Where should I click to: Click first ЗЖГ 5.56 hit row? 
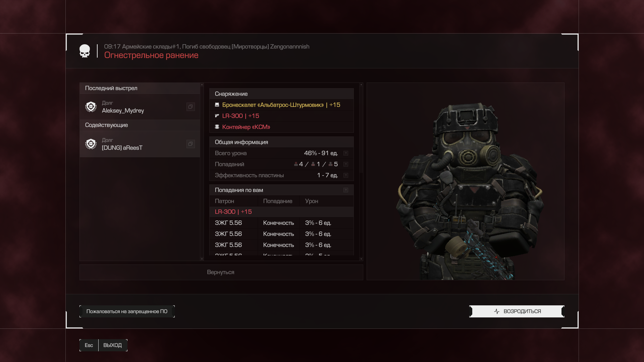tap(281, 223)
